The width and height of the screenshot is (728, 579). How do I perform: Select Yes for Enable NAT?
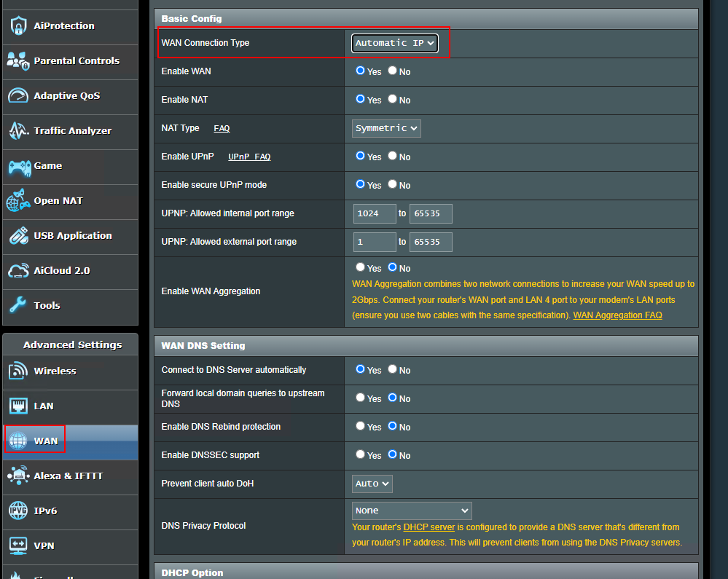pyautogui.click(x=360, y=99)
